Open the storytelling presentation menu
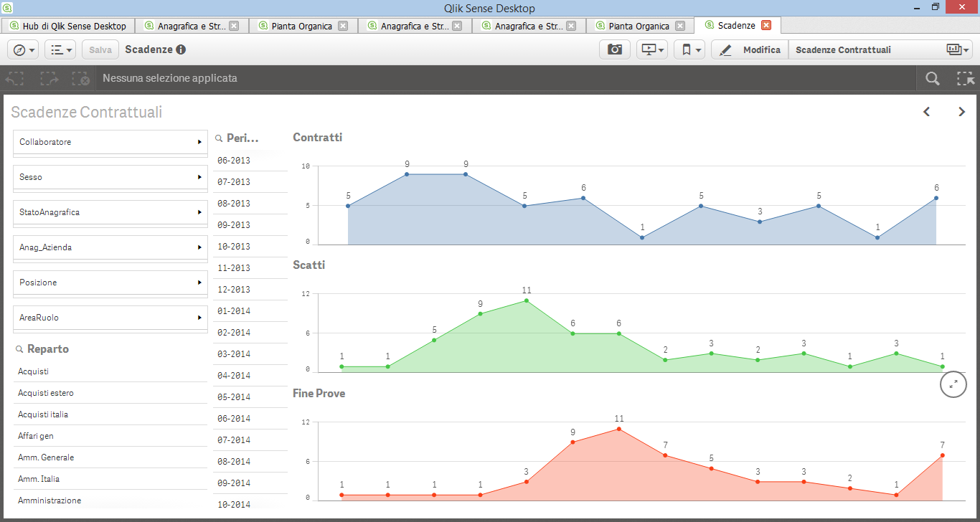 pos(652,49)
